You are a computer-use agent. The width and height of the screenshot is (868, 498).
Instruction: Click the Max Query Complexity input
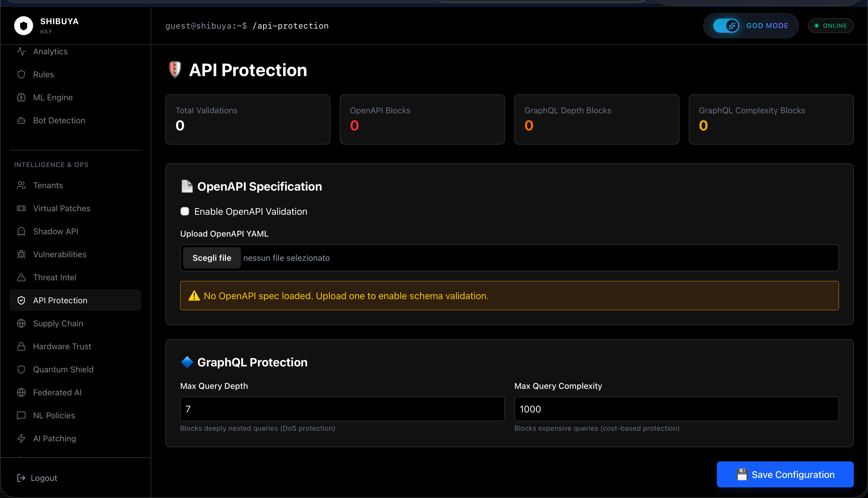point(676,409)
